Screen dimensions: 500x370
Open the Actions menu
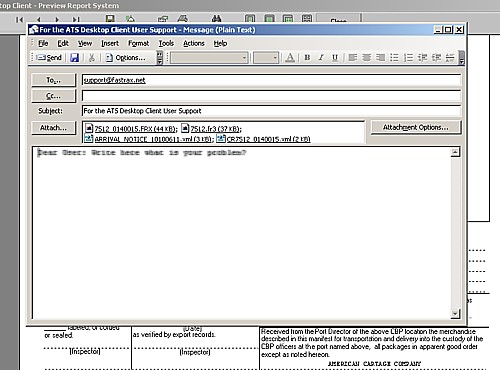194,43
